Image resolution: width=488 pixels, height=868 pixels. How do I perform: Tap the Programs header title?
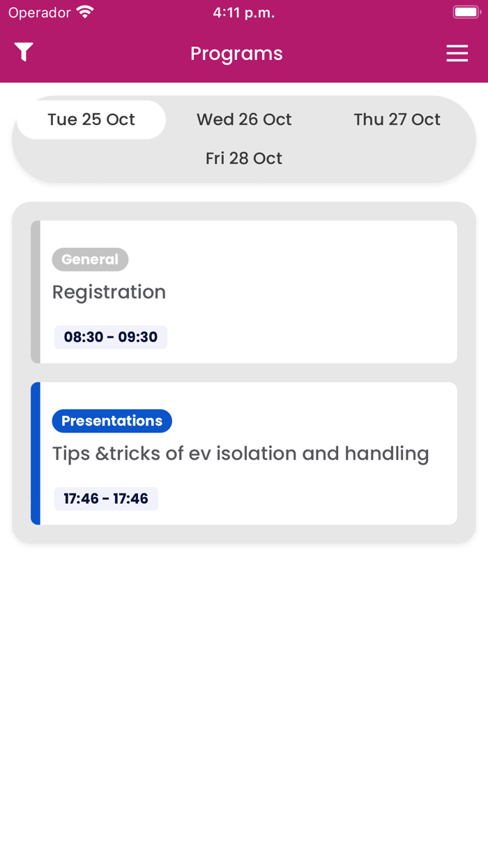pyautogui.click(x=236, y=54)
